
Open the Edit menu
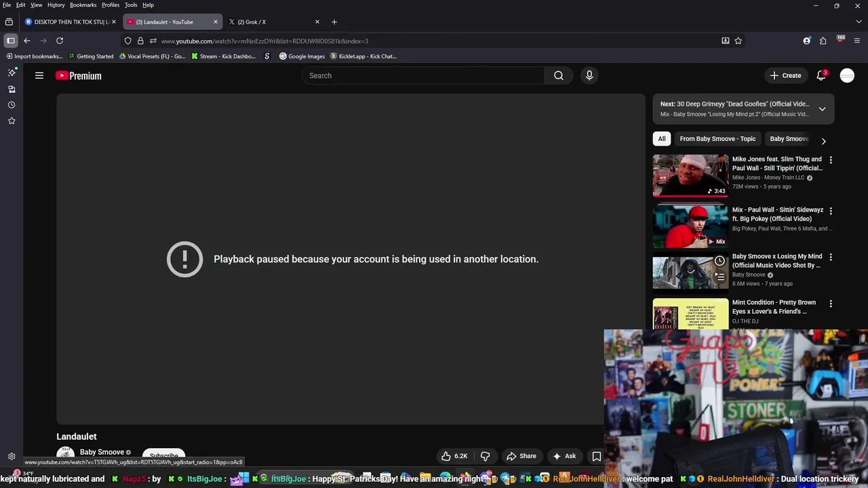click(x=21, y=5)
